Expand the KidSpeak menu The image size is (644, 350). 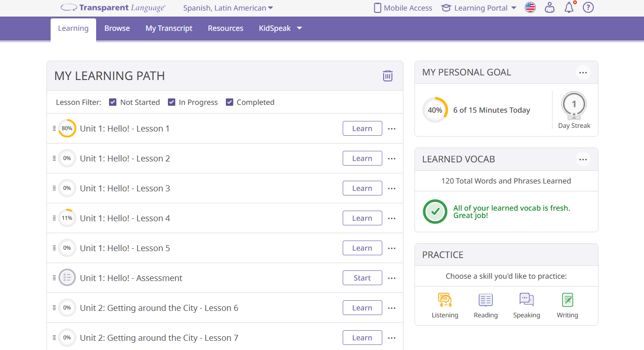coord(280,28)
